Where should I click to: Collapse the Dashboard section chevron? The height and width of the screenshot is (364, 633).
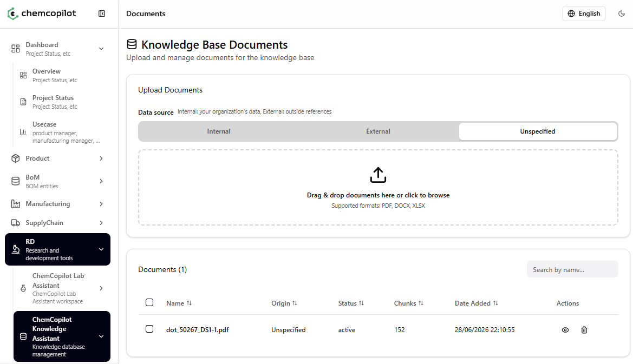101,49
